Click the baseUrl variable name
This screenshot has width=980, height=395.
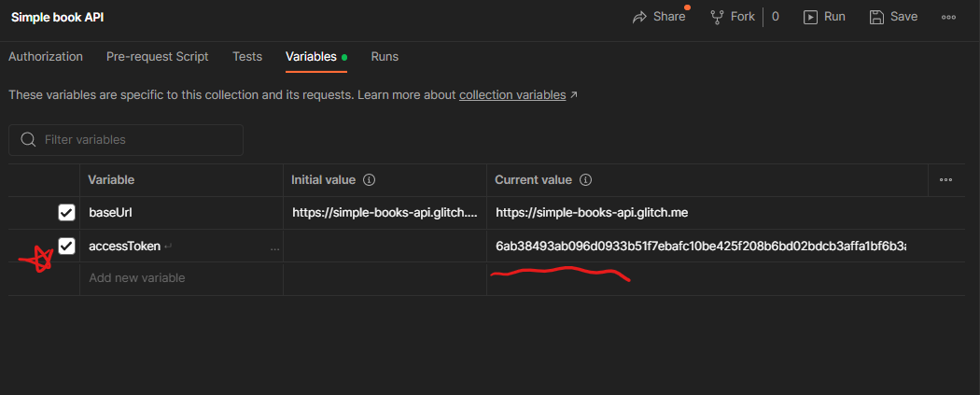pos(111,213)
